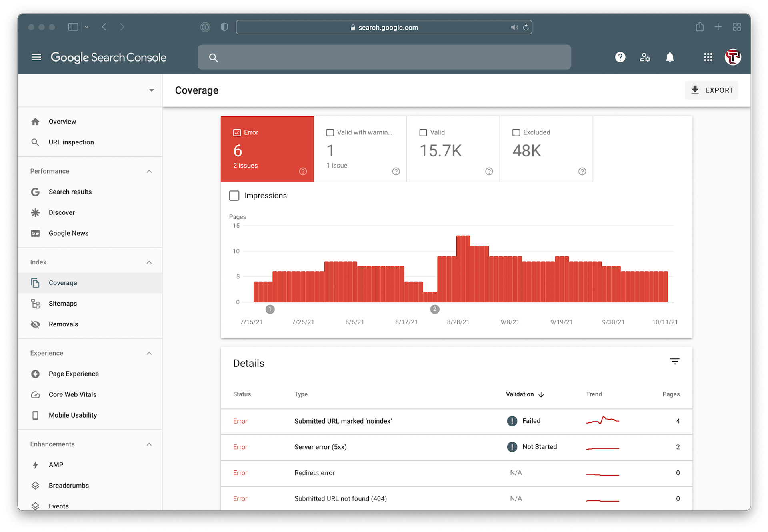Click help icon on Error card
Viewport: 768px width, 532px height.
pyautogui.click(x=303, y=171)
